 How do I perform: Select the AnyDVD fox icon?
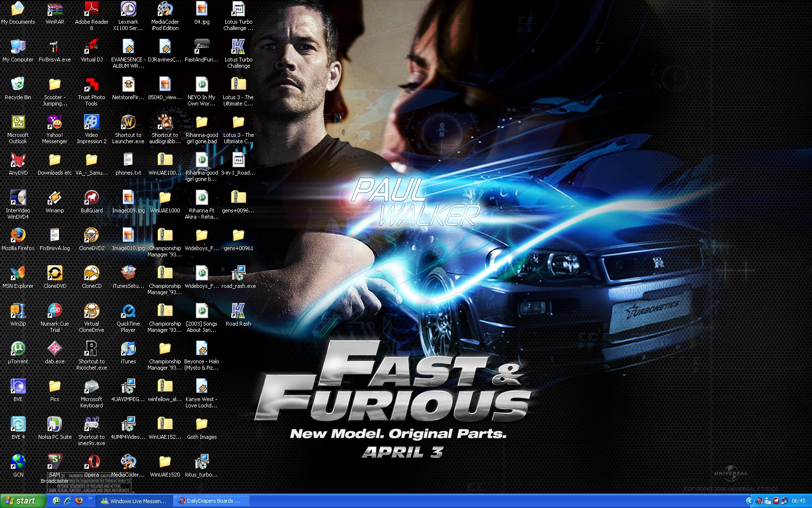(x=18, y=164)
